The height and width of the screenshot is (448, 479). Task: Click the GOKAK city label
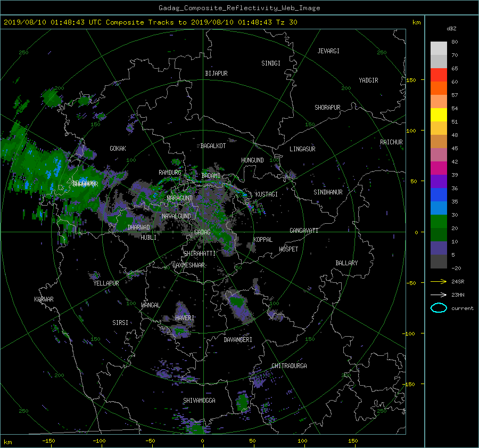click(118, 149)
